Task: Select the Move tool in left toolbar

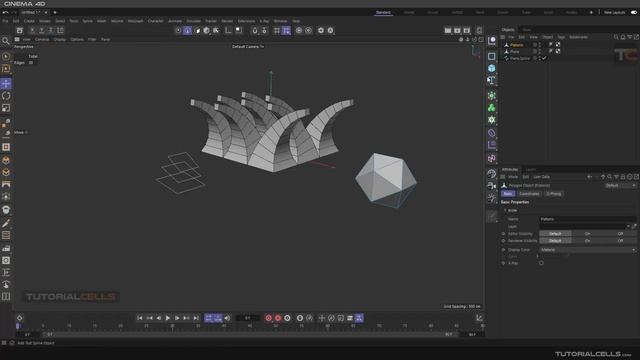Action: (x=6, y=84)
